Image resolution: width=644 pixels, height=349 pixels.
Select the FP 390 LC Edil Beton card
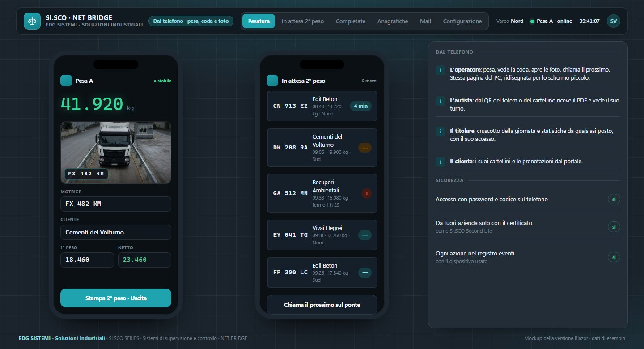click(322, 272)
